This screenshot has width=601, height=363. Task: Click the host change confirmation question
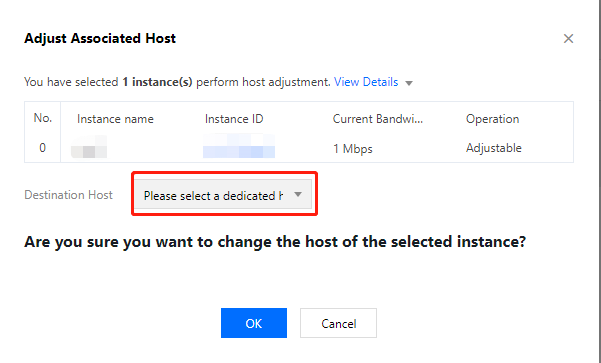pos(275,242)
